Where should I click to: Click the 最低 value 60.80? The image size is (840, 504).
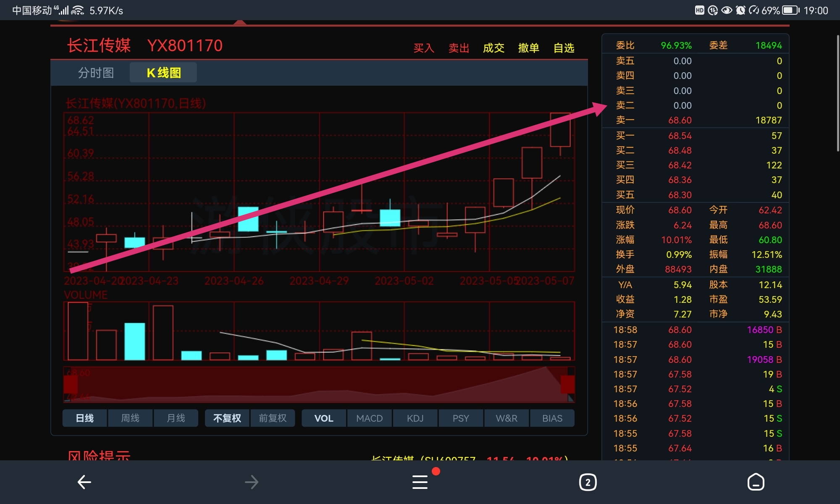coord(770,240)
